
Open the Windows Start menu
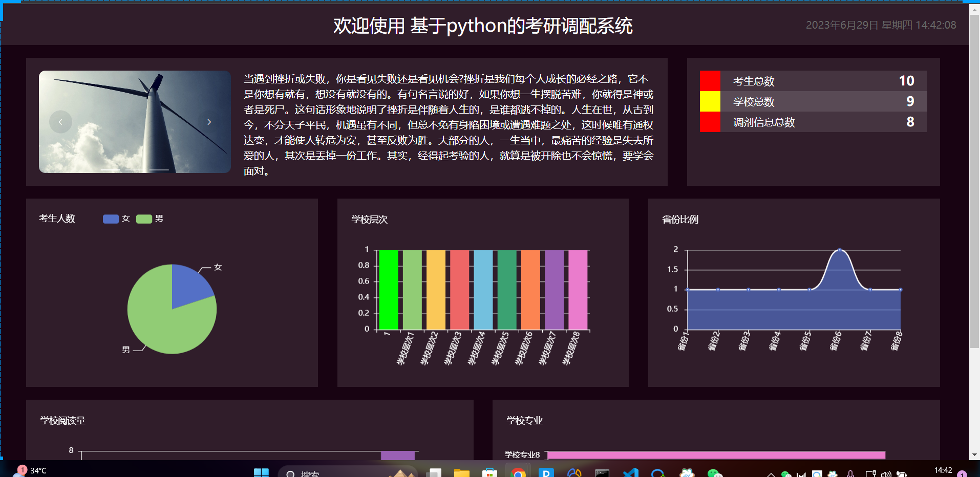pyautogui.click(x=261, y=473)
